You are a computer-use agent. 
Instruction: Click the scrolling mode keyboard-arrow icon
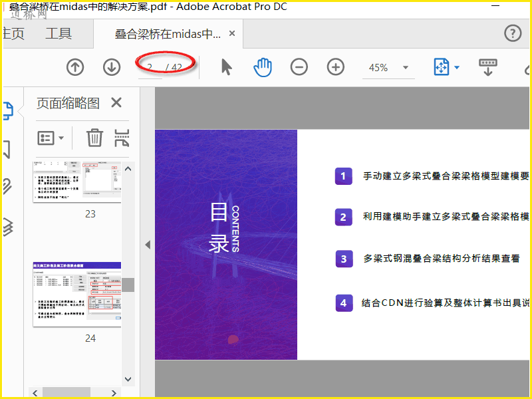(x=488, y=67)
